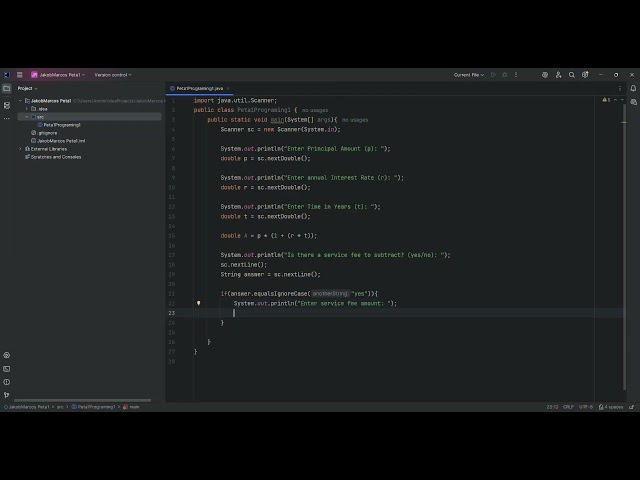Open more run actions menu
Image resolution: width=640 pixels, height=480 pixels.
coord(516,75)
